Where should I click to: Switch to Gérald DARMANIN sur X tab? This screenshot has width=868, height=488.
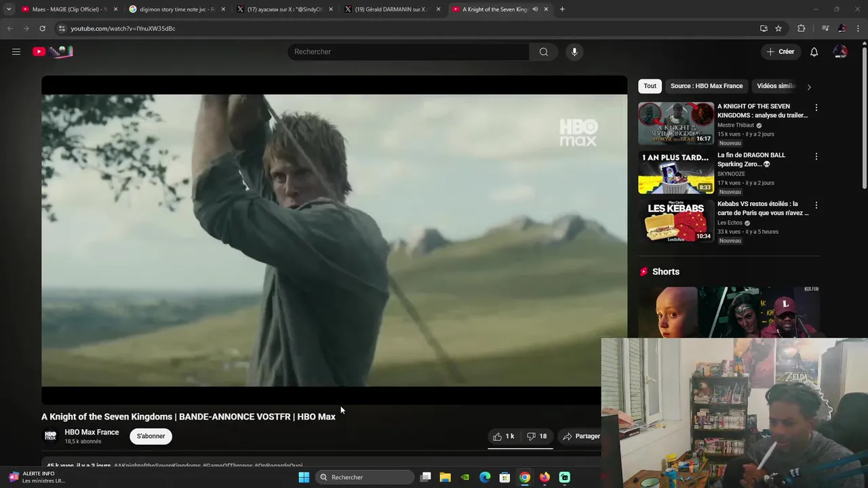click(392, 9)
